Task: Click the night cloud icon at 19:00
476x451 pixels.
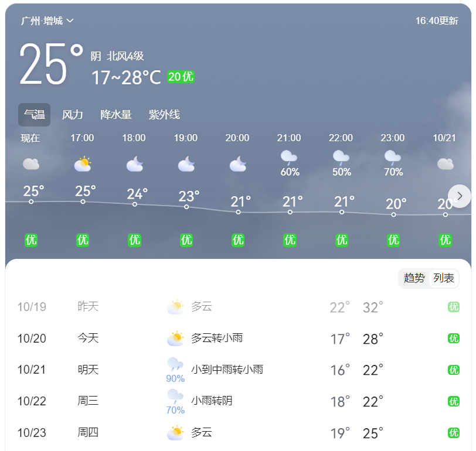Action: click(186, 164)
